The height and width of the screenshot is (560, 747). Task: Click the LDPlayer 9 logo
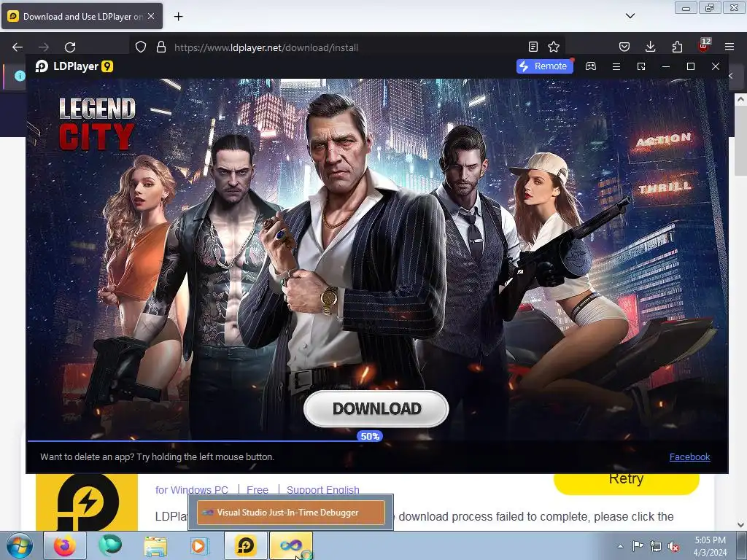pos(74,66)
